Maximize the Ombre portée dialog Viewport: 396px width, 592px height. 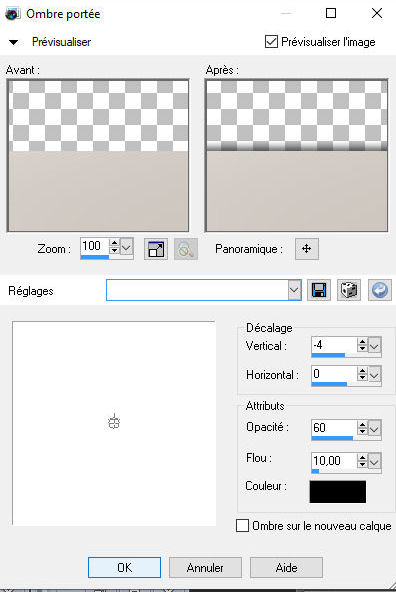(331, 13)
